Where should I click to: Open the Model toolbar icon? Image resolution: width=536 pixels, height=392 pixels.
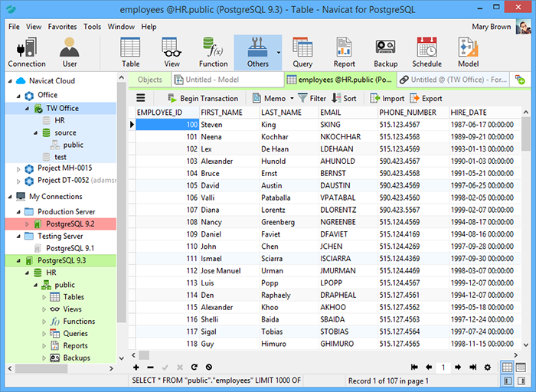point(469,52)
